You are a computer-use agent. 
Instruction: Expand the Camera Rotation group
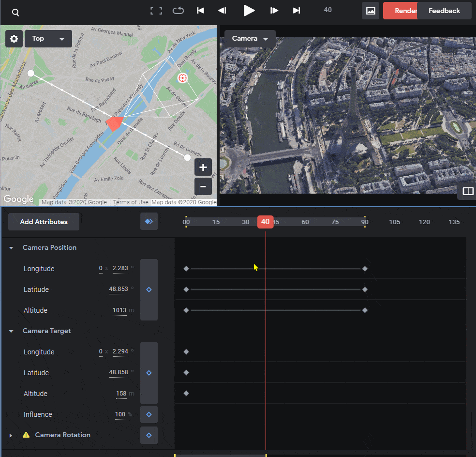point(11,435)
